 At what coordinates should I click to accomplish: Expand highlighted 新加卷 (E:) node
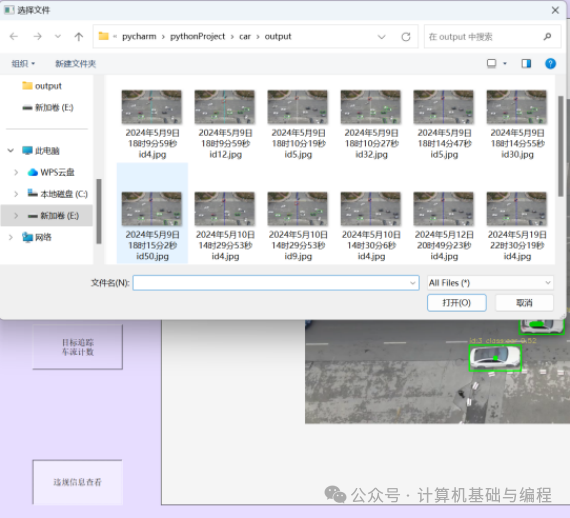[x=16, y=216]
